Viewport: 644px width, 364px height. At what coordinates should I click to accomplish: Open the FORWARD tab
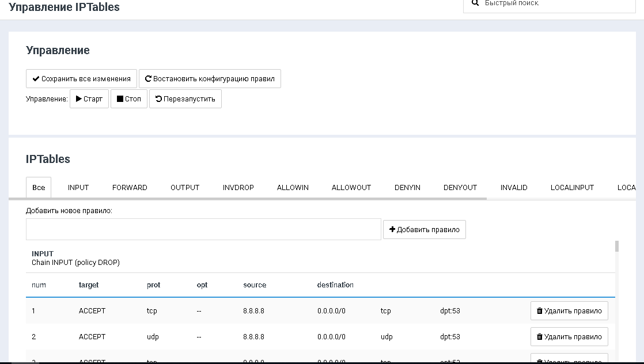130,188
